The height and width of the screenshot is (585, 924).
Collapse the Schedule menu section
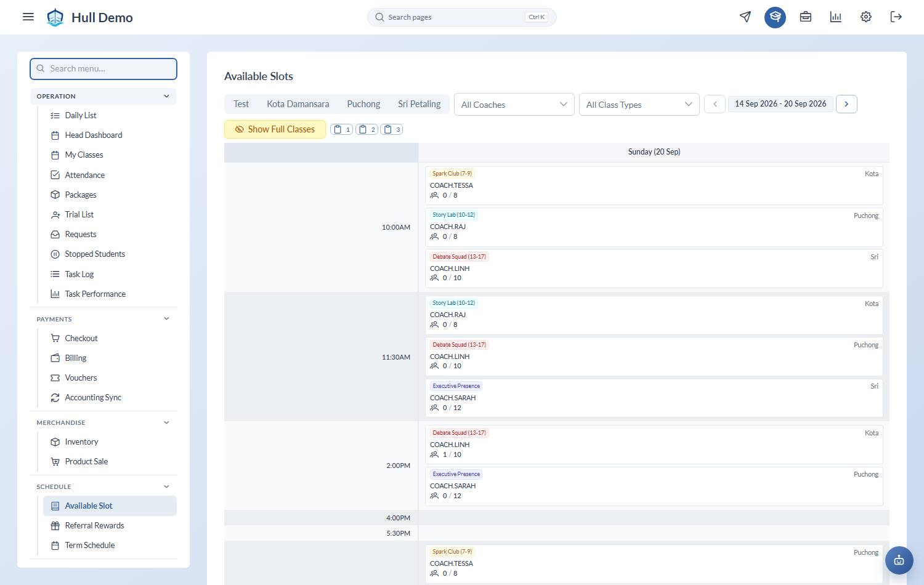click(103, 486)
